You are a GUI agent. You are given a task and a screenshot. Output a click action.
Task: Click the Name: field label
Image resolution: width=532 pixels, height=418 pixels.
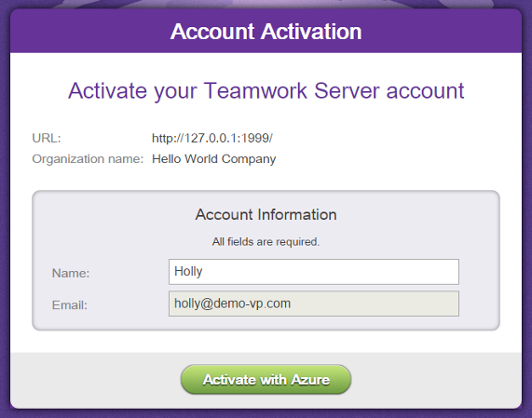click(x=71, y=273)
